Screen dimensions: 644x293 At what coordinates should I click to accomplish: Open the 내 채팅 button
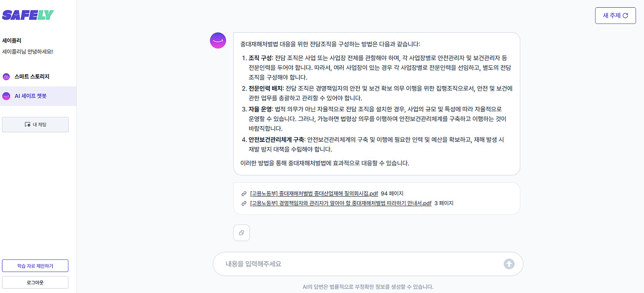[x=35, y=125]
